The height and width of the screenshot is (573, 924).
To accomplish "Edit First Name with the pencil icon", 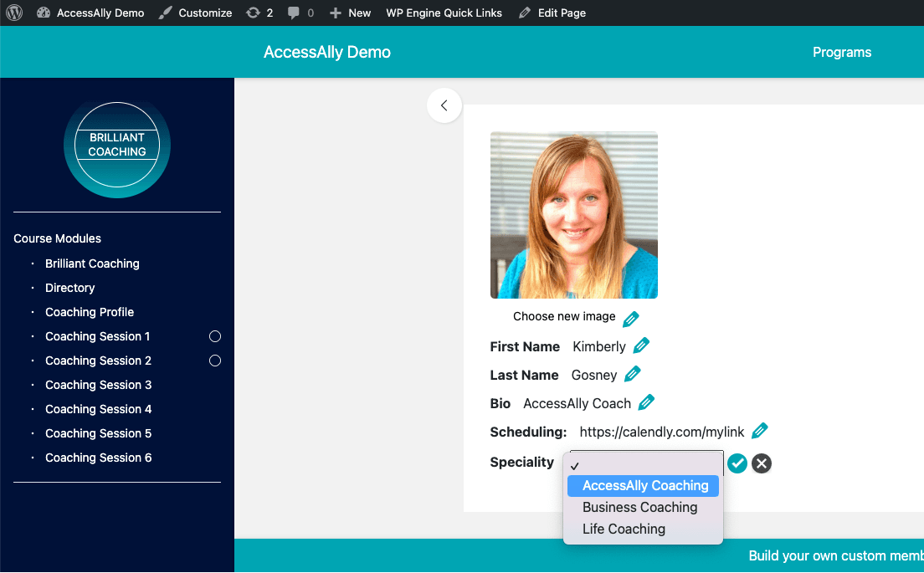I will [641, 345].
